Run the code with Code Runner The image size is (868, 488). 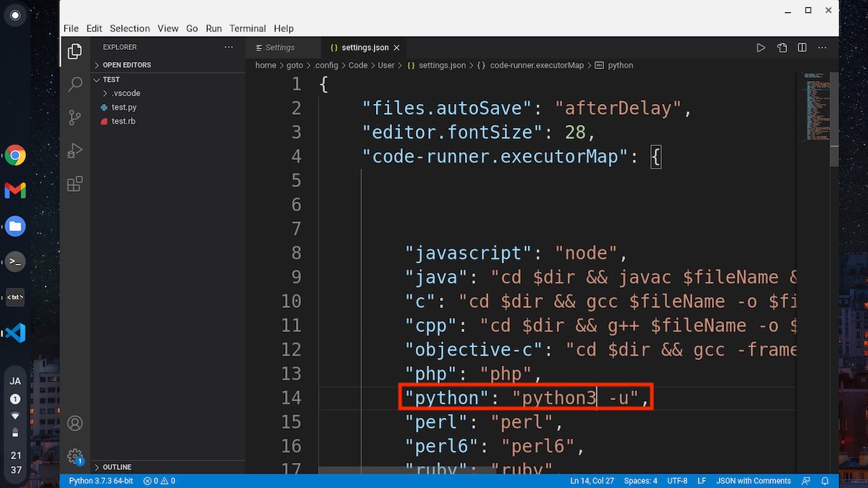tap(761, 47)
